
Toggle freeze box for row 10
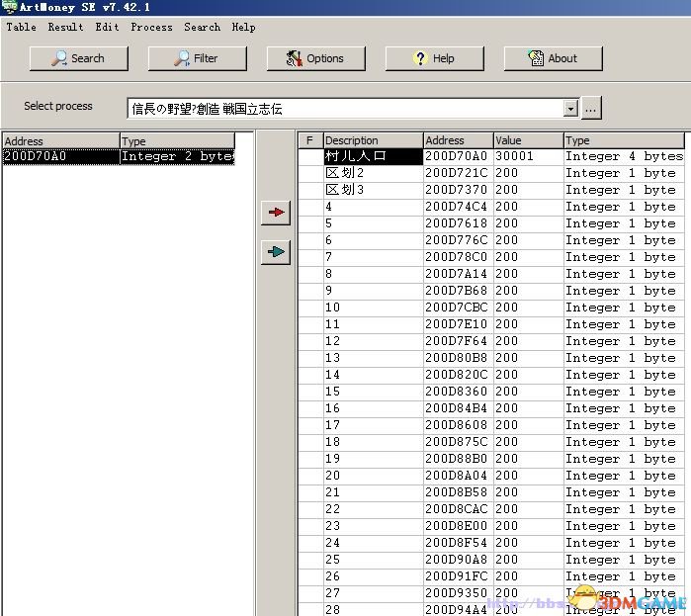pyautogui.click(x=310, y=308)
